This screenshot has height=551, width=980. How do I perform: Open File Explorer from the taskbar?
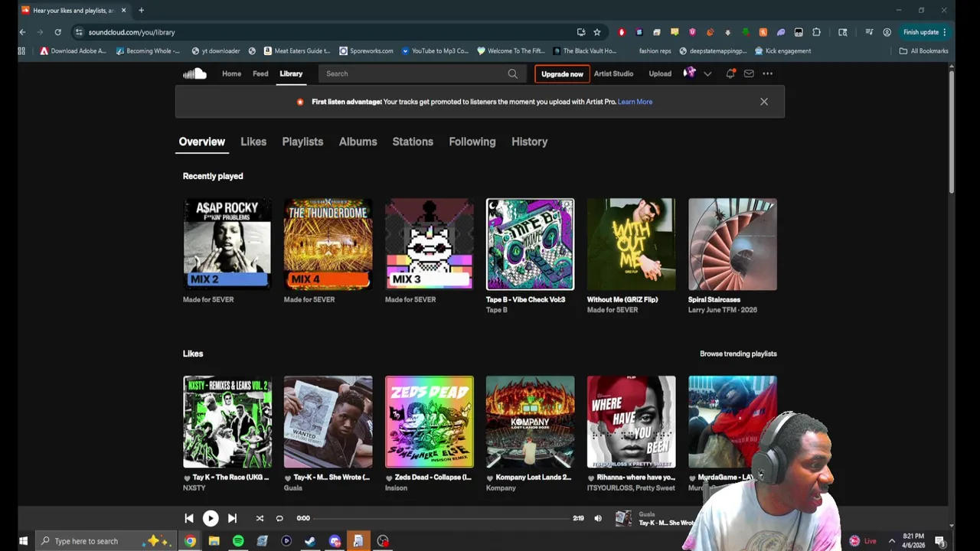tap(214, 541)
